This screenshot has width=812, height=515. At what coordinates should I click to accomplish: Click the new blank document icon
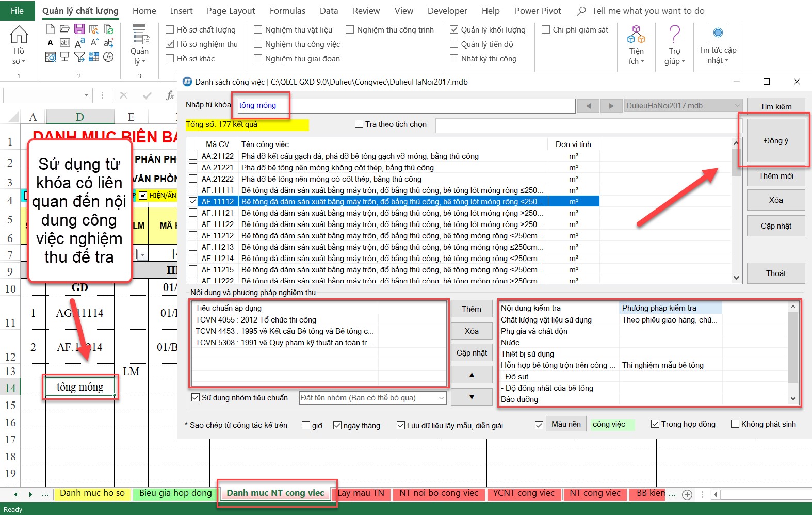50,29
